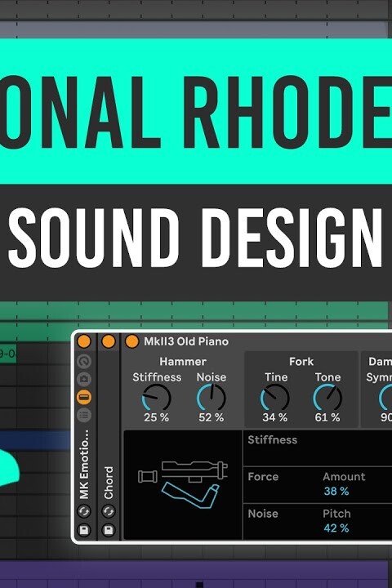The image size is (392, 588).
Task: Save the Chord device preset
Action: tap(109, 530)
